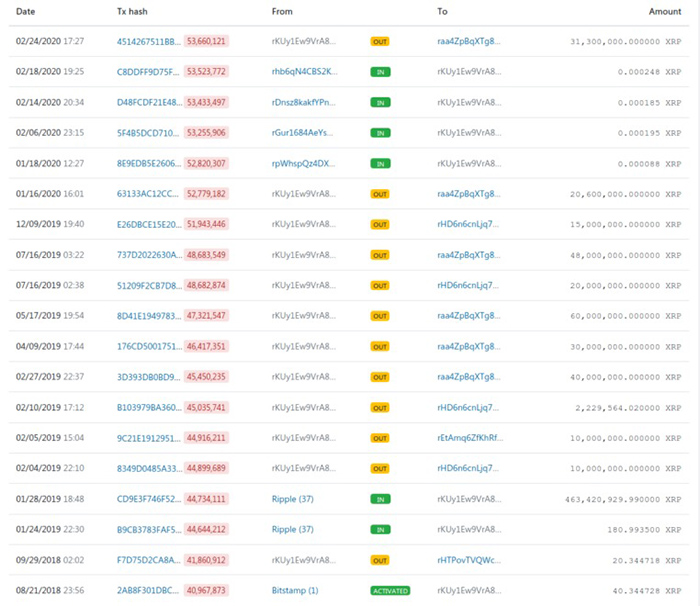700x606 pixels.
Task: Open Ripple (37) sender on 01/28/2019 row
Action: click(x=293, y=499)
